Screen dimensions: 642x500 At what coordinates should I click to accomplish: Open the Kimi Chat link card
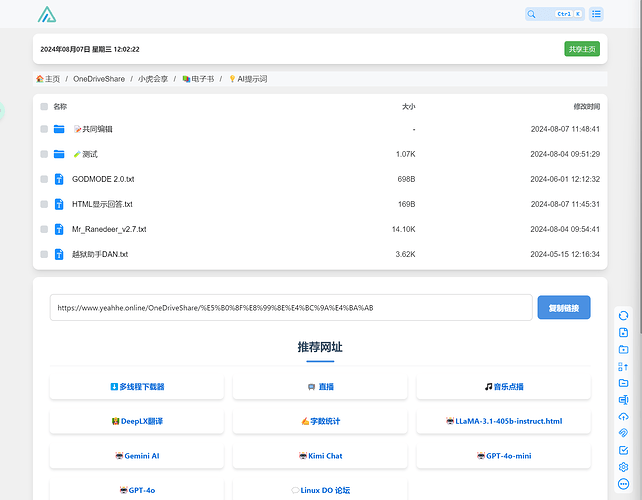320,456
